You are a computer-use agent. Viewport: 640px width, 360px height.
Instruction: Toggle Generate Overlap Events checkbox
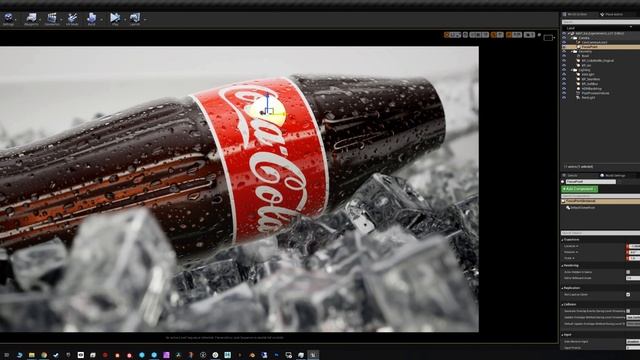click(x=628, y=311)
